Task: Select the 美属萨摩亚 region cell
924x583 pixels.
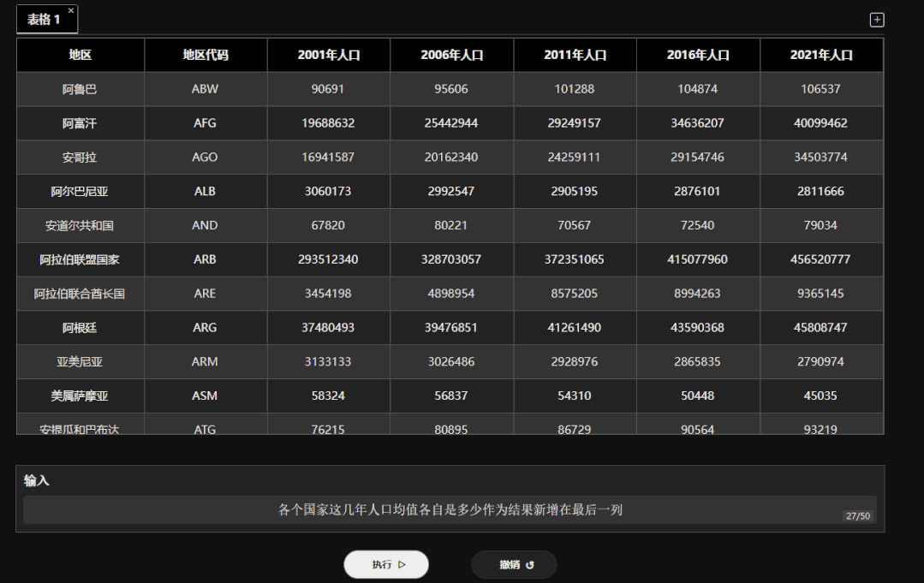Action: (x=80, y=397)
